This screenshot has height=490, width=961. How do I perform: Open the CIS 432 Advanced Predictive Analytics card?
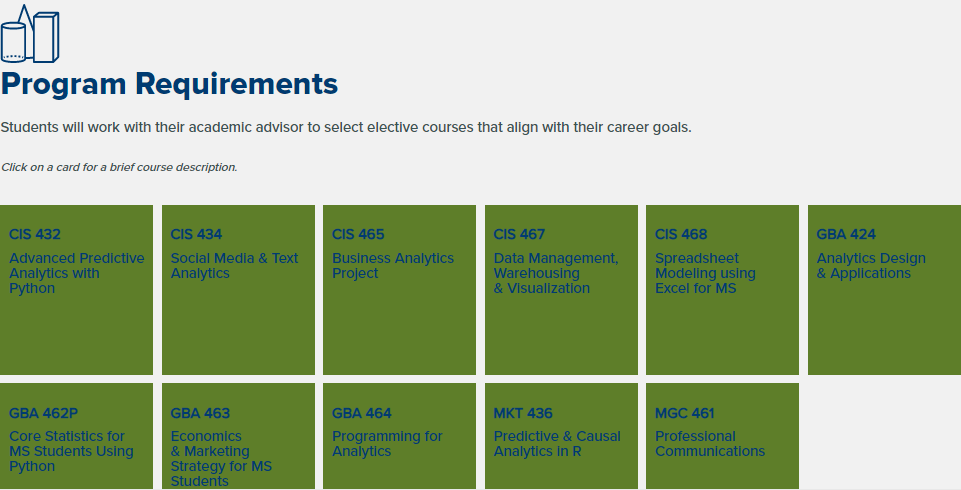[x=76, y=290]
